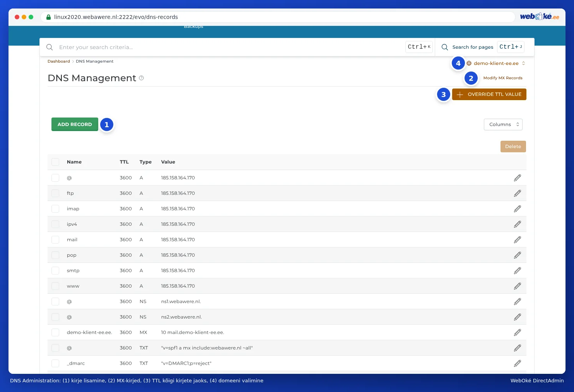This screenshot has width=574, height=392.
Task: Click the browser address bar URL
Action: coord(116,17)
